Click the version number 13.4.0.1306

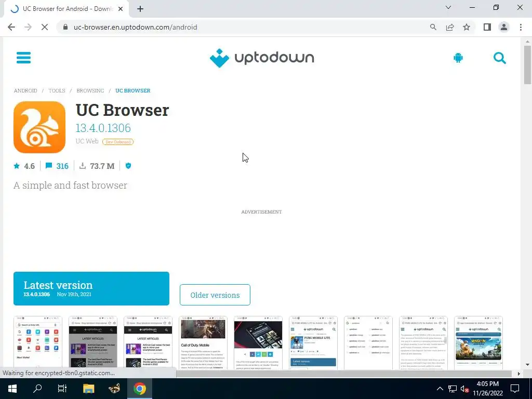[x=103, y=128]
